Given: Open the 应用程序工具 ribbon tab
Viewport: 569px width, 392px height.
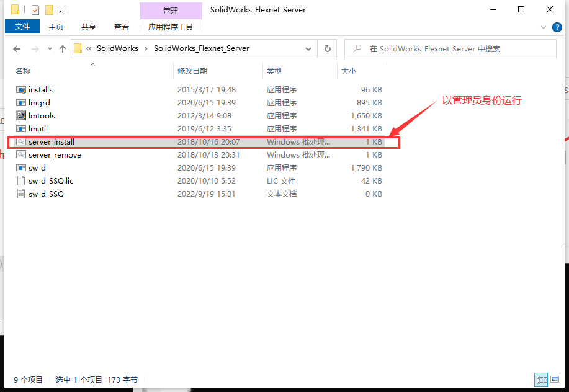Looking at the screenshot, I should click(x=171, y=27).
